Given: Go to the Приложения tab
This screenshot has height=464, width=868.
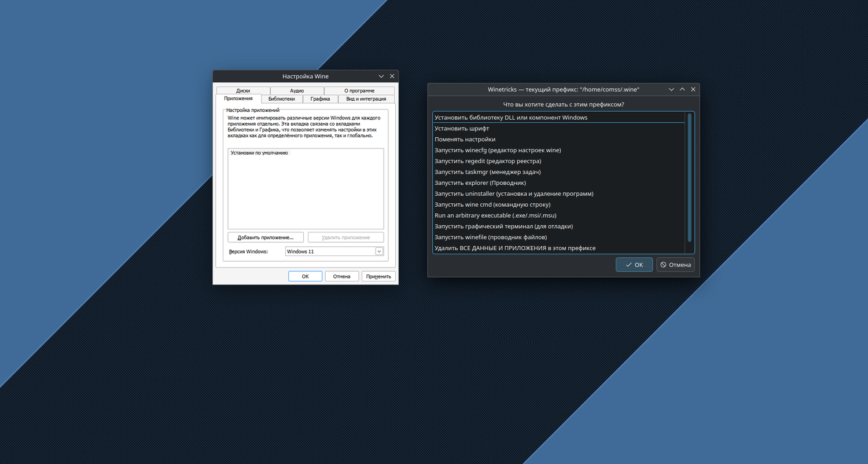Looking at the screenshot, I should coord(238,98).
